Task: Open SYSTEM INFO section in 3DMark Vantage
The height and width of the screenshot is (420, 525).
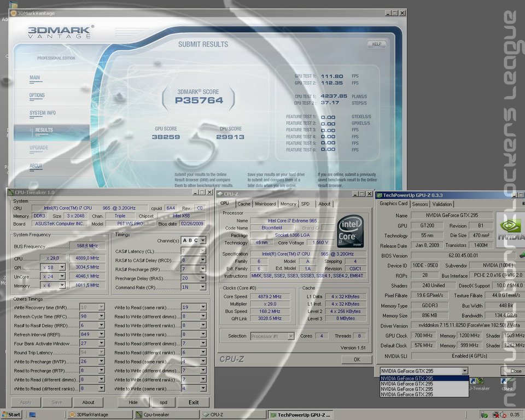Action: pyautogui.click(x=43, y=113)
